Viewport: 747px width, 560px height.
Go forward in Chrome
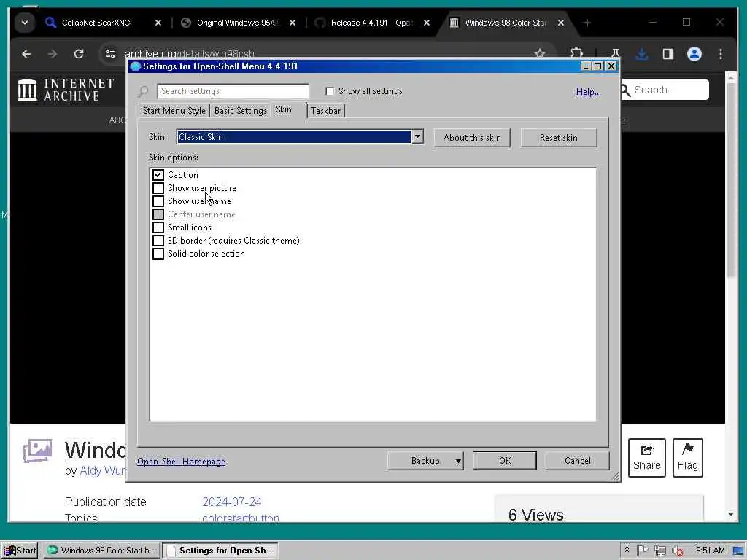click(x=53, y=54)
